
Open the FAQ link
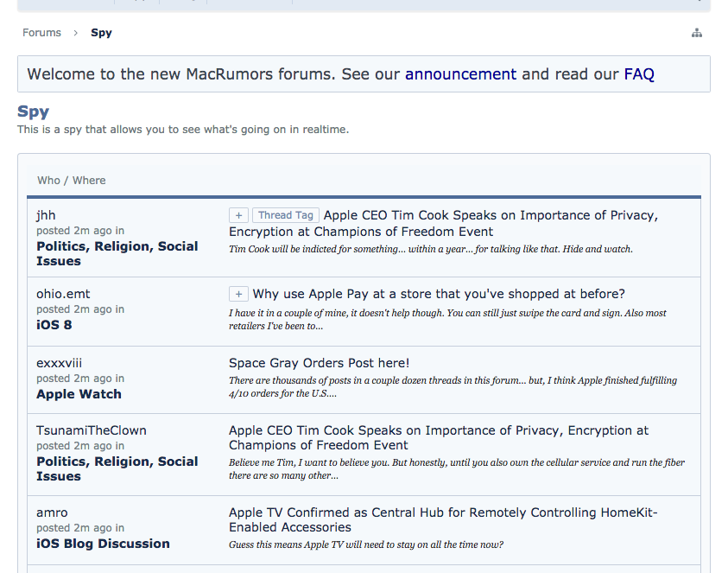[639, 73]
